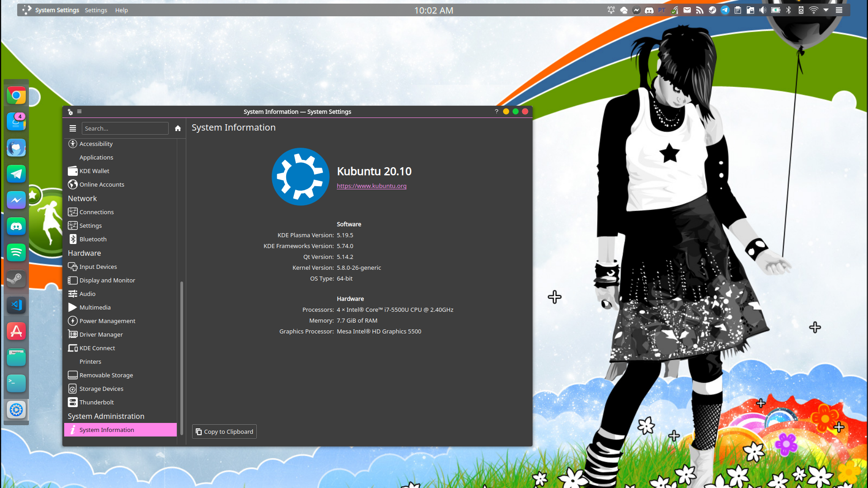868x488 pixels.
Task: Open the sidebar hamburger menu beside Search
Action: (73, 128)
